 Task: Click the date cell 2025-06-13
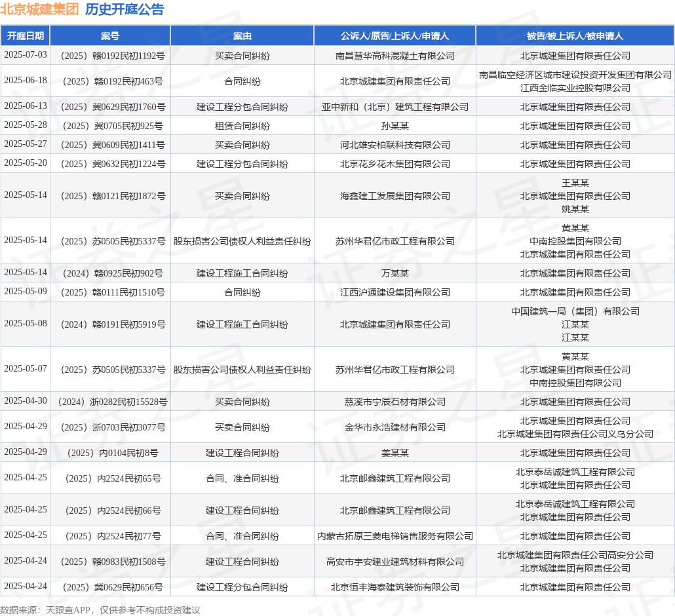[x=26, y=106]
